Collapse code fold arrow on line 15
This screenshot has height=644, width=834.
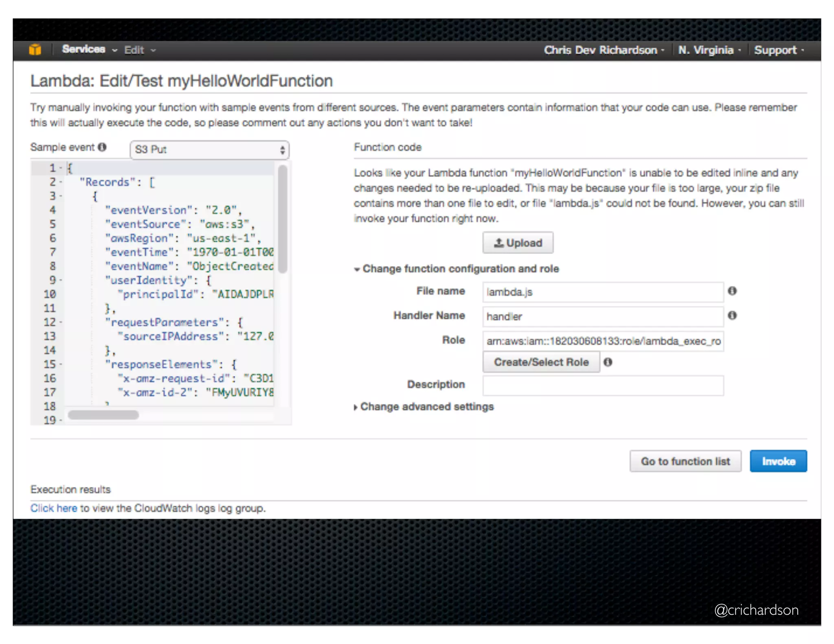(x=61, y=364)
